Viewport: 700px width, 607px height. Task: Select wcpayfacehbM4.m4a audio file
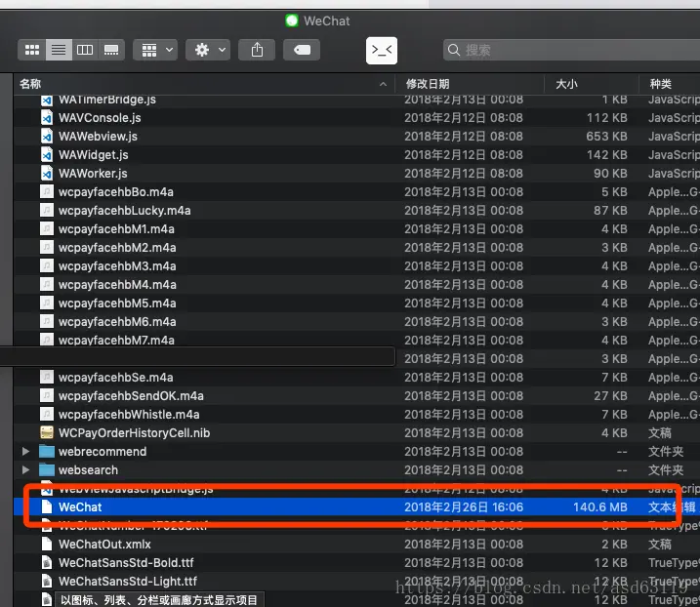[x=117, y=285]
